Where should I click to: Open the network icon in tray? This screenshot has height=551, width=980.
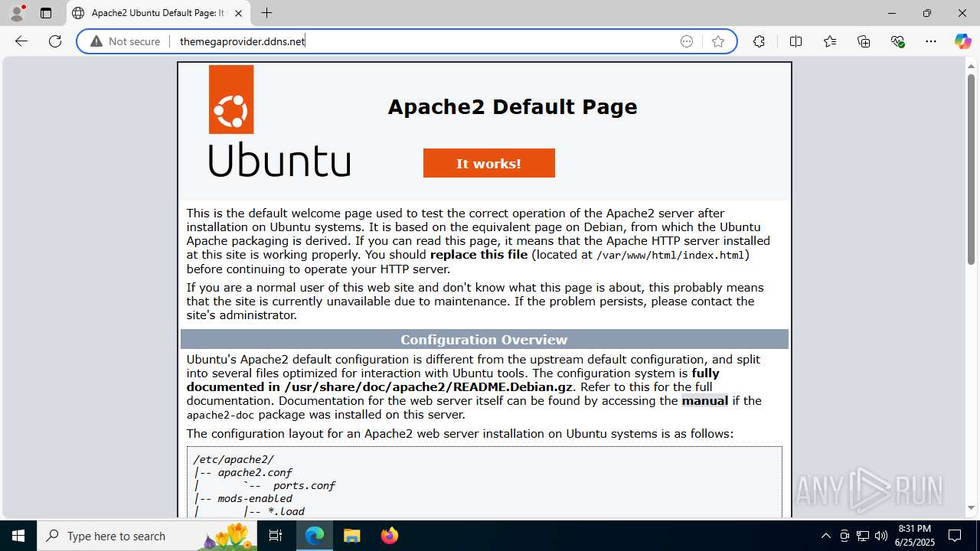pyautogui.click(x=863, y=536)
